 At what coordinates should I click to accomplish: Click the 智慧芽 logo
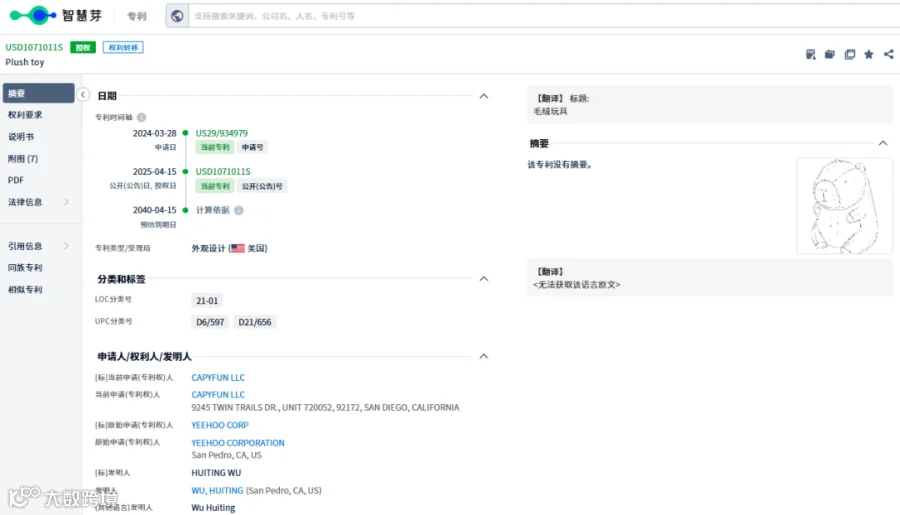[56, 16]
